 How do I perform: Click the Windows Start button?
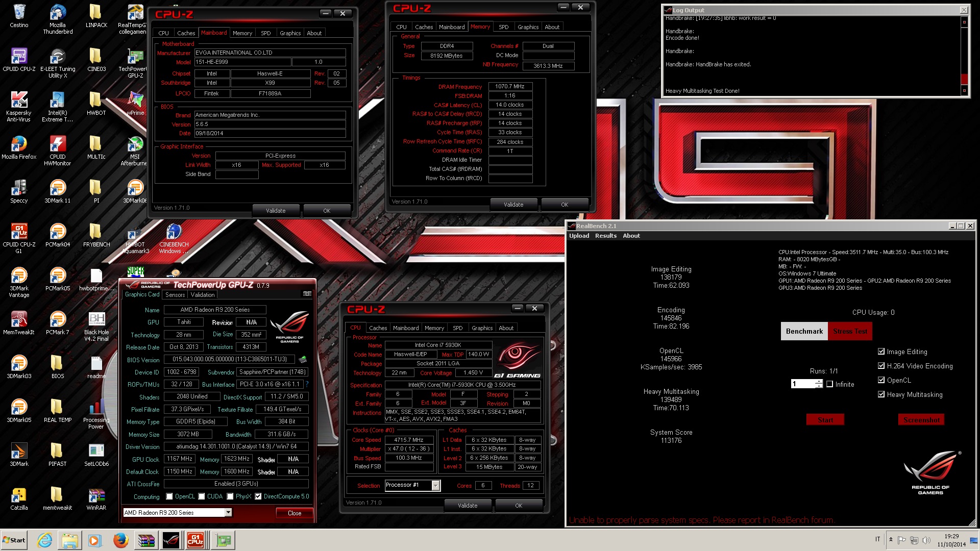pos(14,540)
